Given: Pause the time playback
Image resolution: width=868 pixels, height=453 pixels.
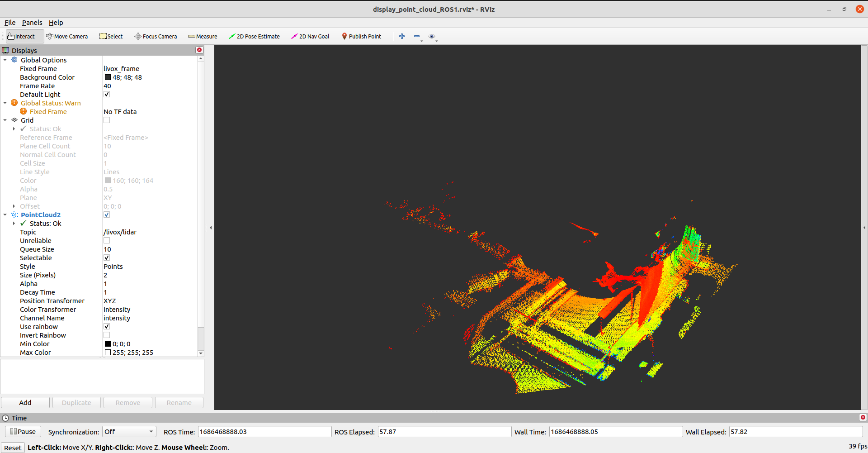Looking at the screenshot, I should (x=23, y=431).
